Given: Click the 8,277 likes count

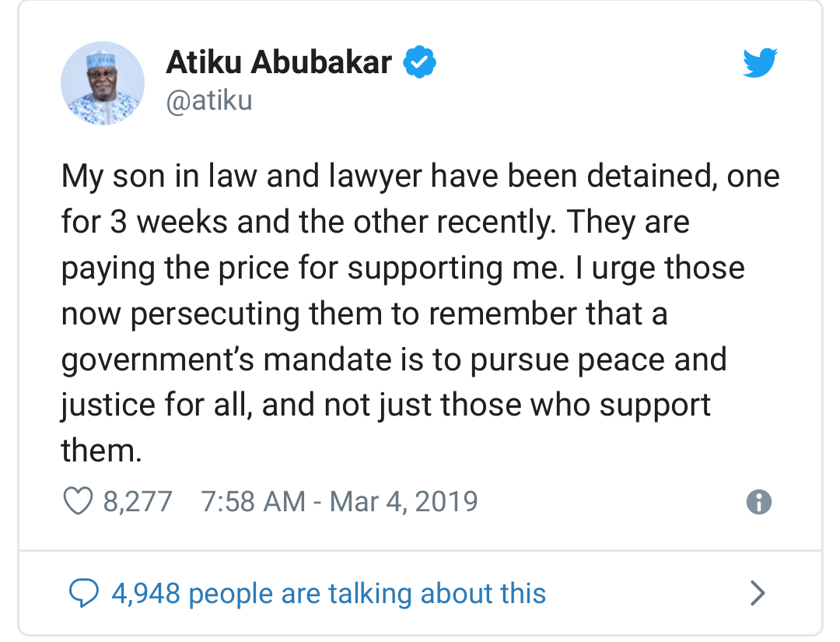Looking at the screenshot, I should (x=137, y=501).
